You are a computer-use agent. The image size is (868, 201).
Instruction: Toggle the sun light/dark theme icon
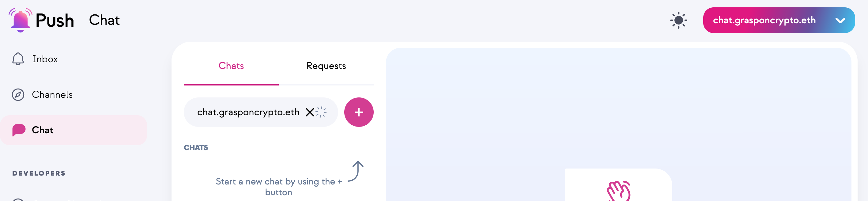coord(678,20)
